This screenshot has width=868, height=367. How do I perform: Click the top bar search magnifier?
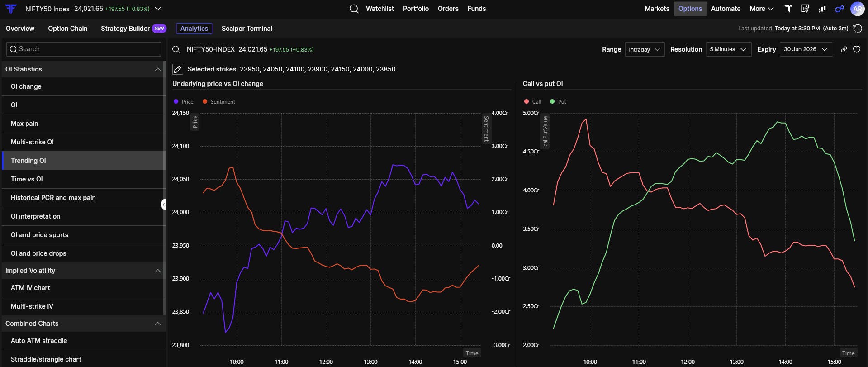pyautogui.click(x=354, y=9)
